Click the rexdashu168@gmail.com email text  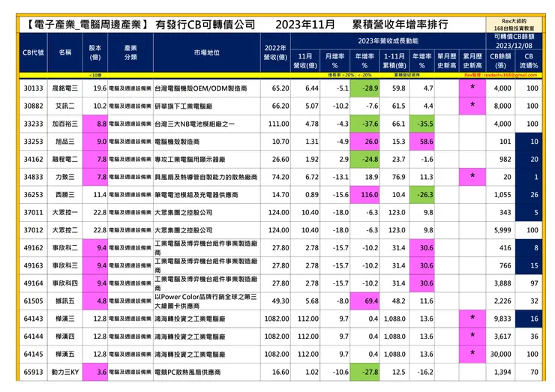(x=511, y=75)
